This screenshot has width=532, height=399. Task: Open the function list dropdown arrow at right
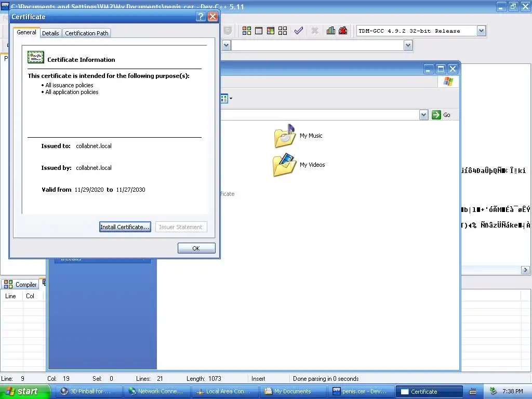point(408,45)
